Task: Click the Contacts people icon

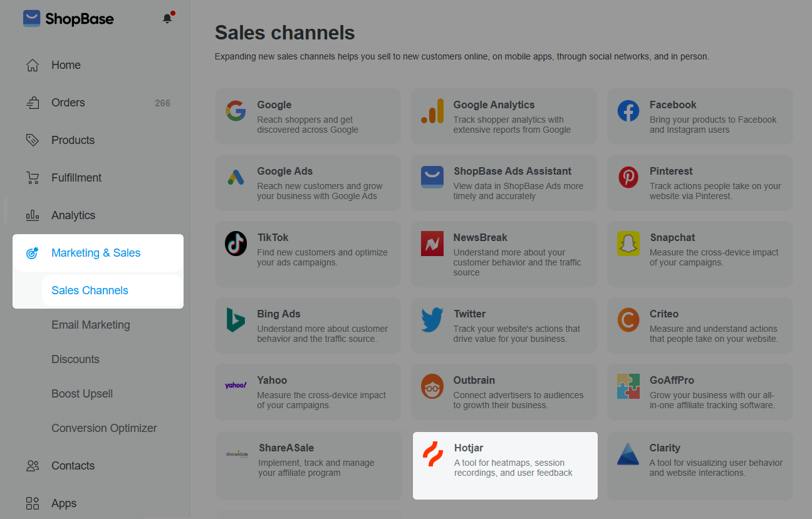Action: pyautogui.click(x=33, y=466)
